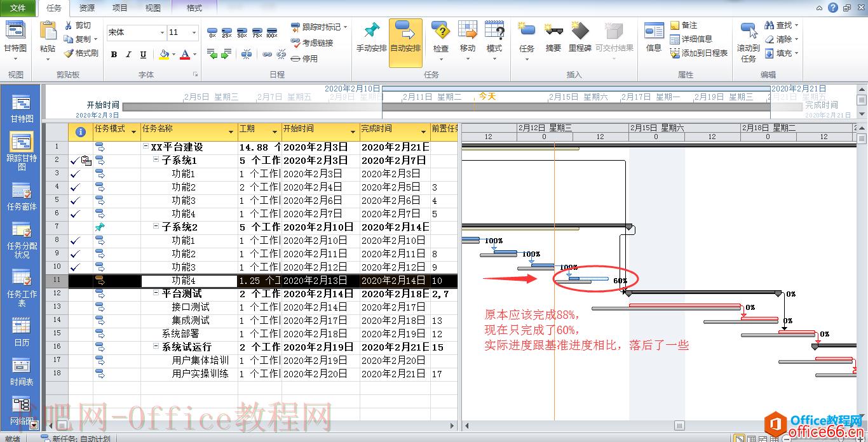Click the outdent task green left arrow
The height and width of the screenshot is (442, 868).
pyautogui.click(x=212, y=55)
